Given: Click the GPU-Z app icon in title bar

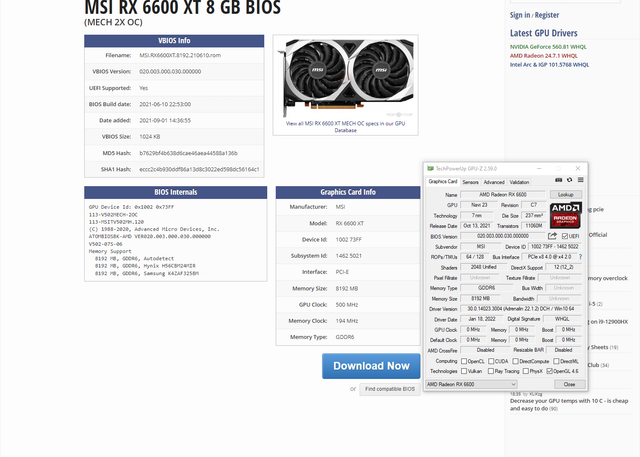Looking at the screenshot, I should coord(430,169).
